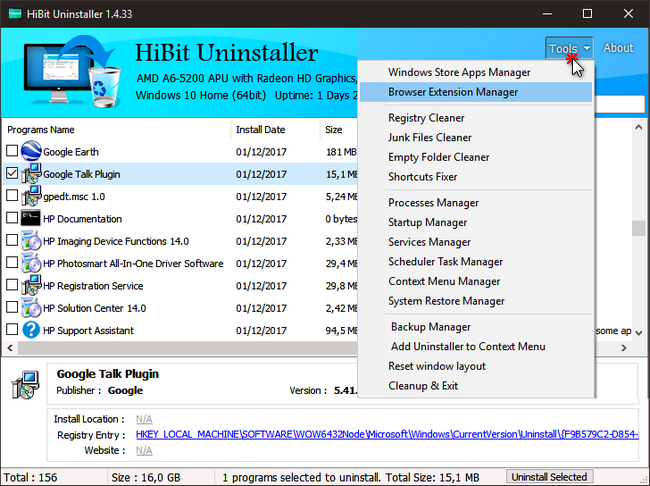Collapse the Tools dropdown button
The width and height of the screenshot is (650, 486).
(x=570, y=48)
